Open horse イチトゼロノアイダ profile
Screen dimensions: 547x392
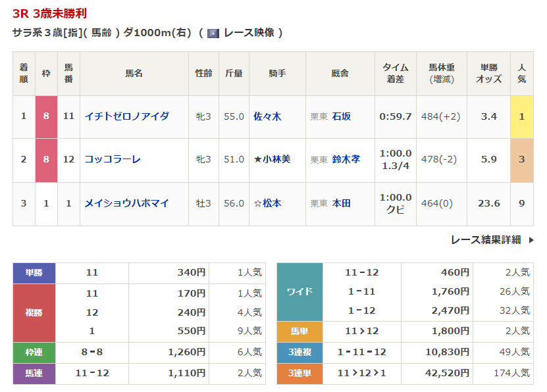[x=126, y=116]
